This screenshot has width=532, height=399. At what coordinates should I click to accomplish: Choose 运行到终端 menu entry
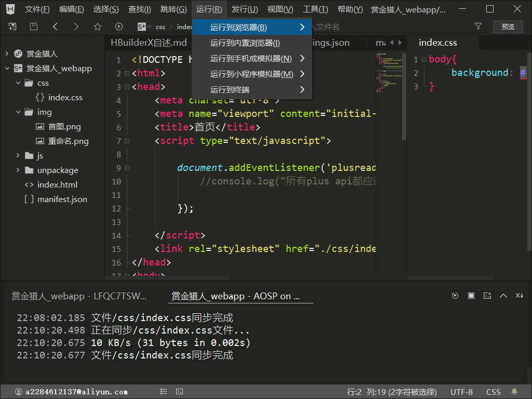(x=252, y=89)
